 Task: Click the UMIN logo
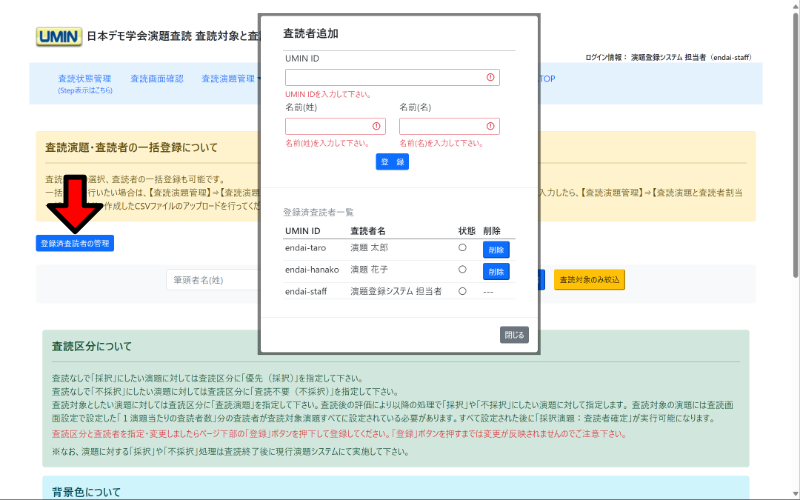point(58,36)
